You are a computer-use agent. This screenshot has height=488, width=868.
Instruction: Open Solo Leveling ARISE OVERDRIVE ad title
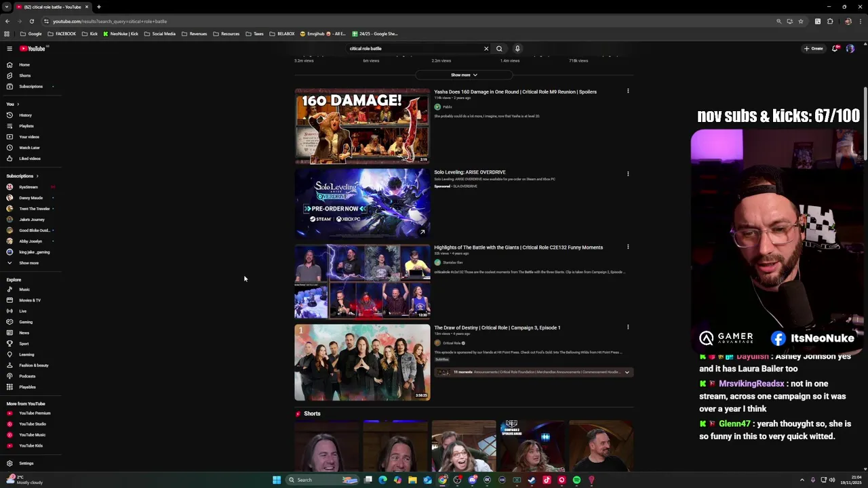[x=470, y=172]
